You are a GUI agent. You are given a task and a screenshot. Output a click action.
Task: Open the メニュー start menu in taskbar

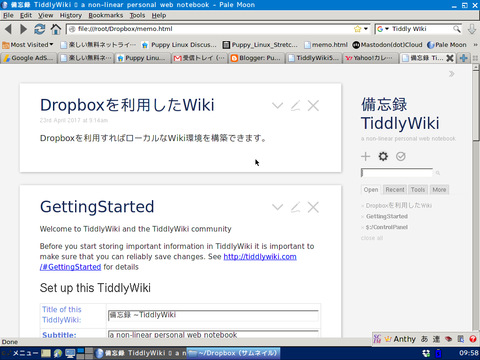point(21,353)
